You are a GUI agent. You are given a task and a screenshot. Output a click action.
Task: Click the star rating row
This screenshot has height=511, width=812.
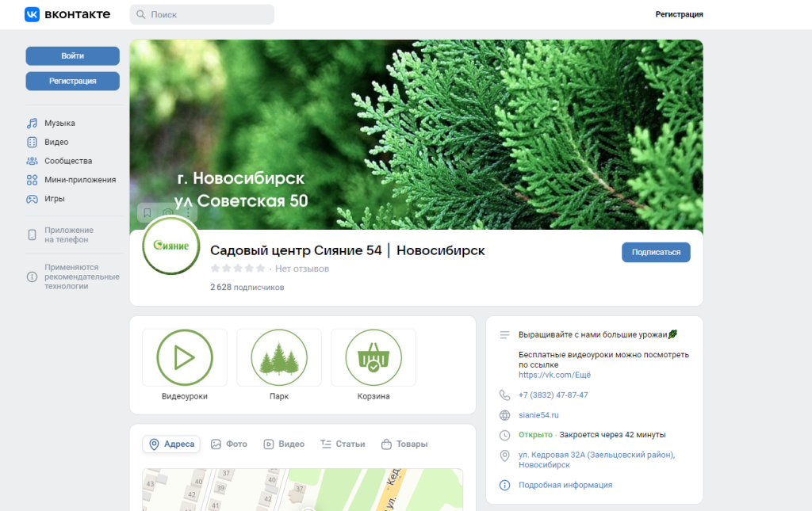[x=238, y=269]
